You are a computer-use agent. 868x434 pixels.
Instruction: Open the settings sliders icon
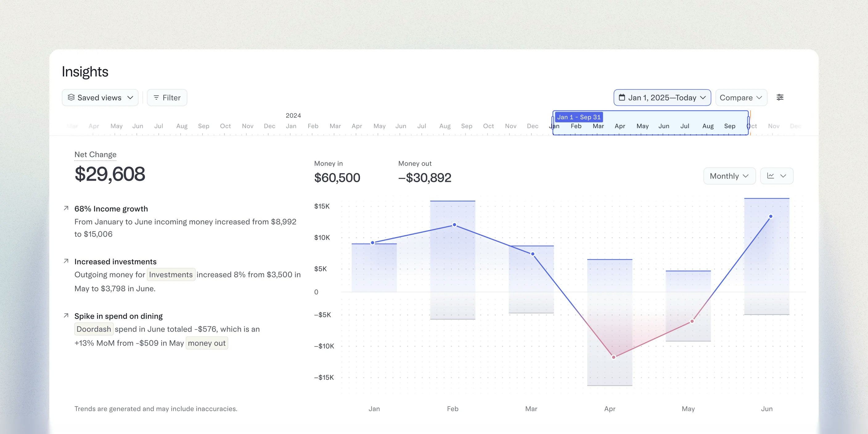tap(780, 97)
